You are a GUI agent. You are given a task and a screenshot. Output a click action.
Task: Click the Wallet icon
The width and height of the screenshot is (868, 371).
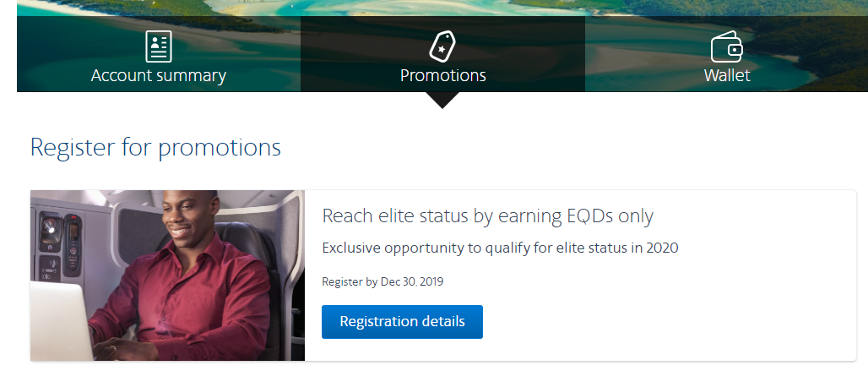click(x=726, y=46)
